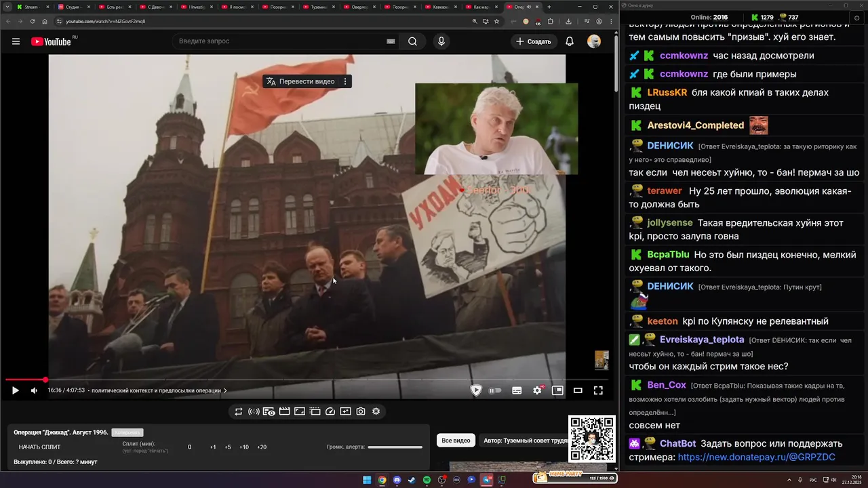Select split value +10

coord(244,447)
